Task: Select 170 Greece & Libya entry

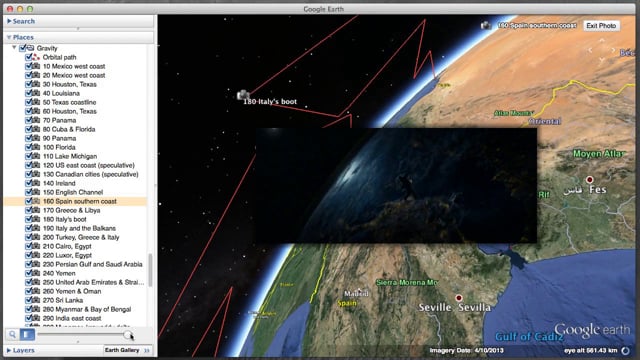Action: (x=71, y=210)
